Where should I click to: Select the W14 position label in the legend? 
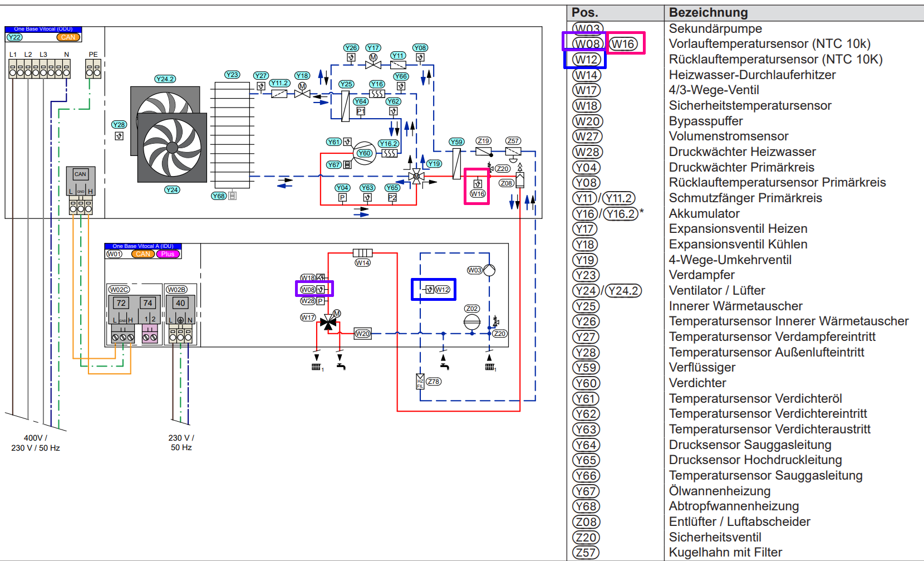click(587, 75)
